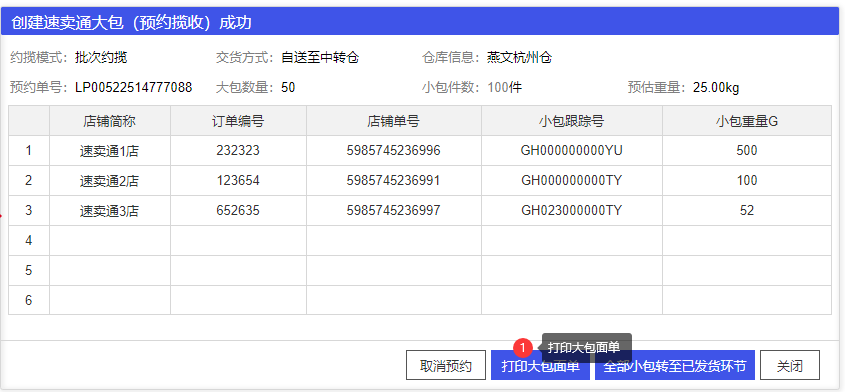Select weight value 52

747,210
